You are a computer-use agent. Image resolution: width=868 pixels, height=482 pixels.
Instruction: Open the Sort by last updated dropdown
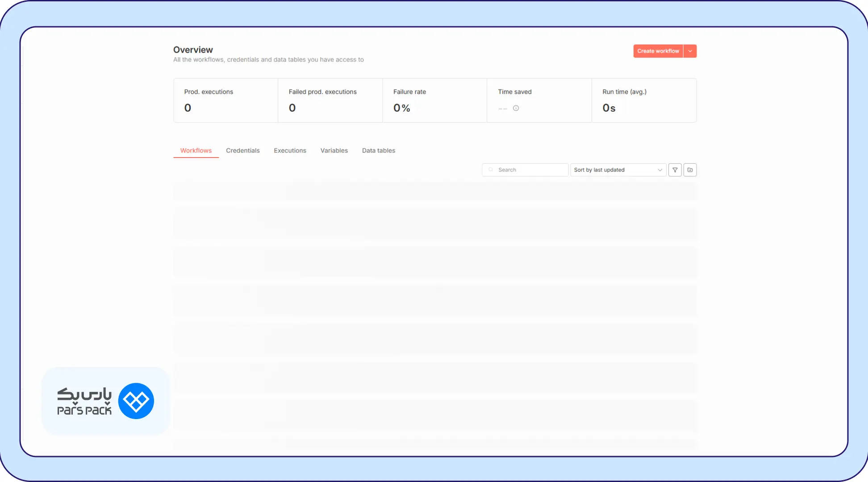click(618, 170)
